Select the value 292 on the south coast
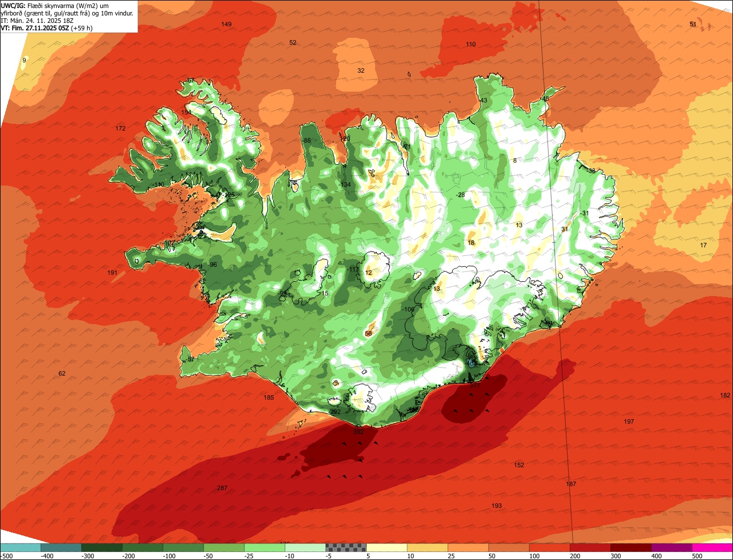 point(336,412)
